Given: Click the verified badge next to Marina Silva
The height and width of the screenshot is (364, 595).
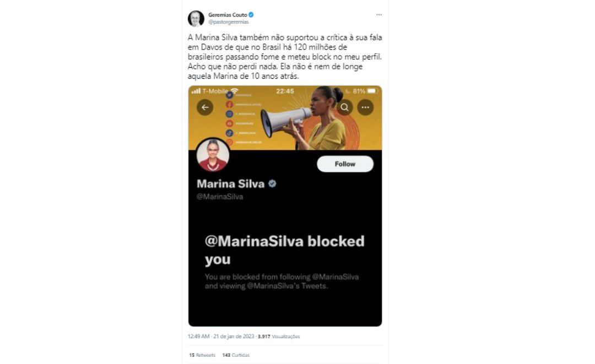Looking at the screenshot, I should 273,184.
